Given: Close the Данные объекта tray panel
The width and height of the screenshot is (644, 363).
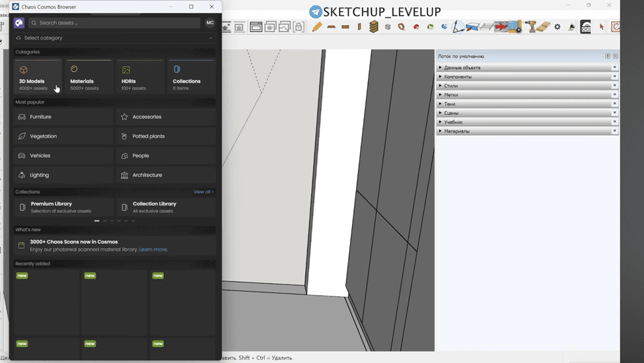Looking at the screenshot, I should point(614,67).
